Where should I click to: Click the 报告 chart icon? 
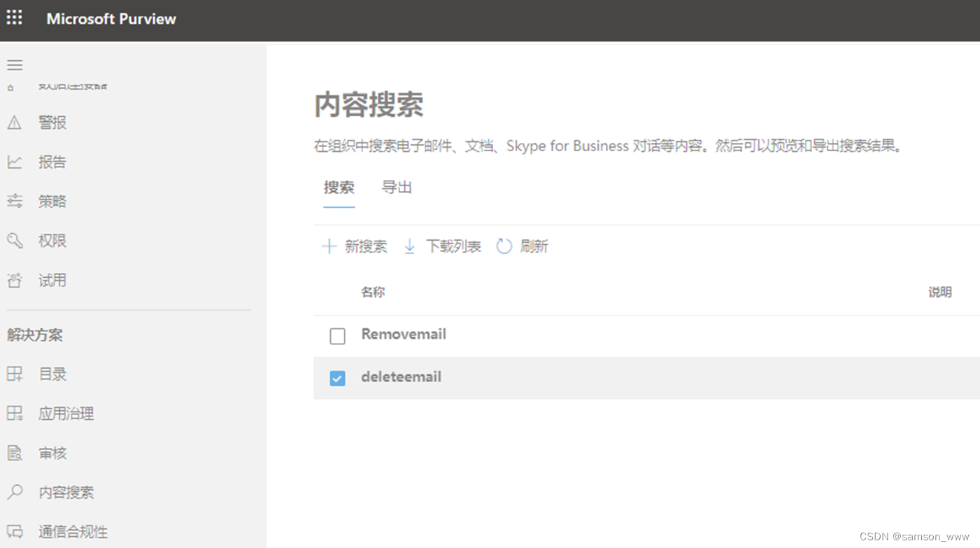(15, 162)
